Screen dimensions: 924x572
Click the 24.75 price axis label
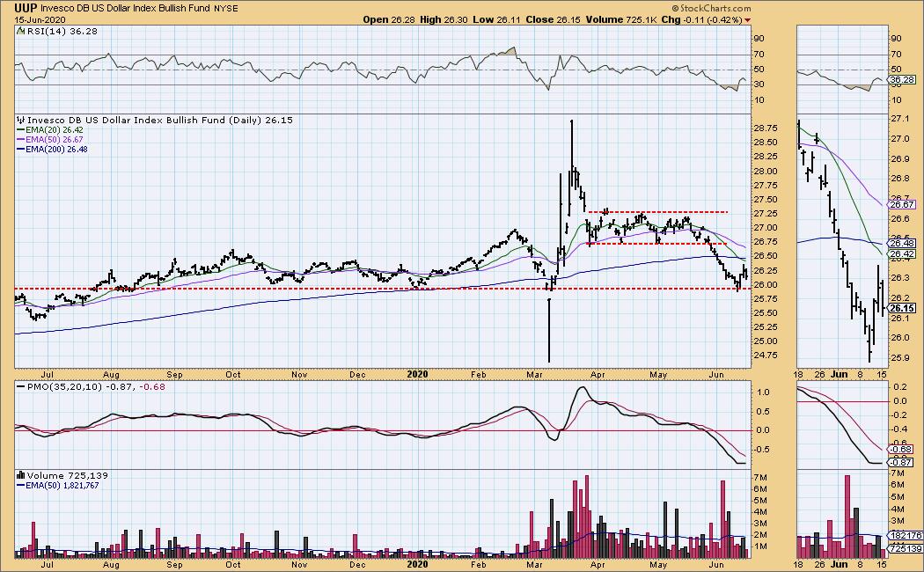(x=766, y=356)
